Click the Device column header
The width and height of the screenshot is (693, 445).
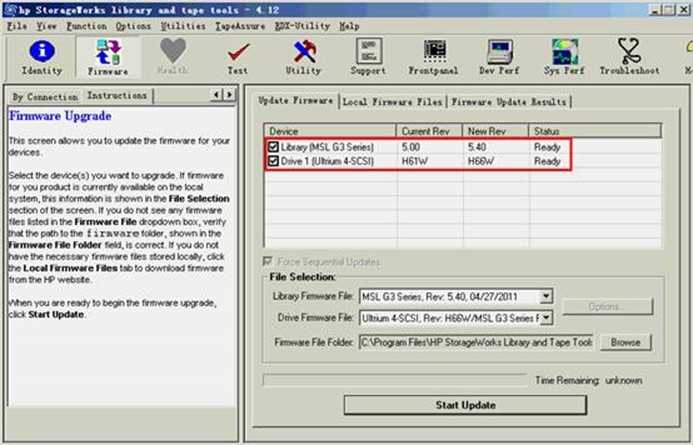click(330, 131)
